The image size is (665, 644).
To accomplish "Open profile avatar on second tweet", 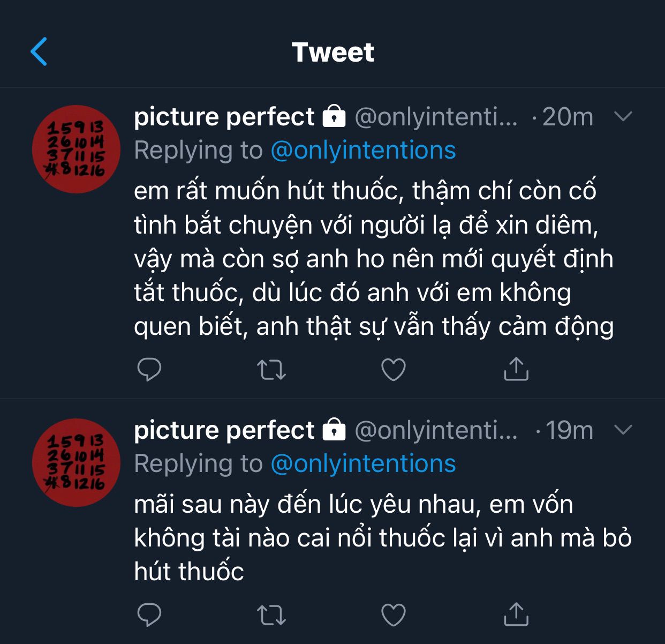I will [x=76, y=462].
